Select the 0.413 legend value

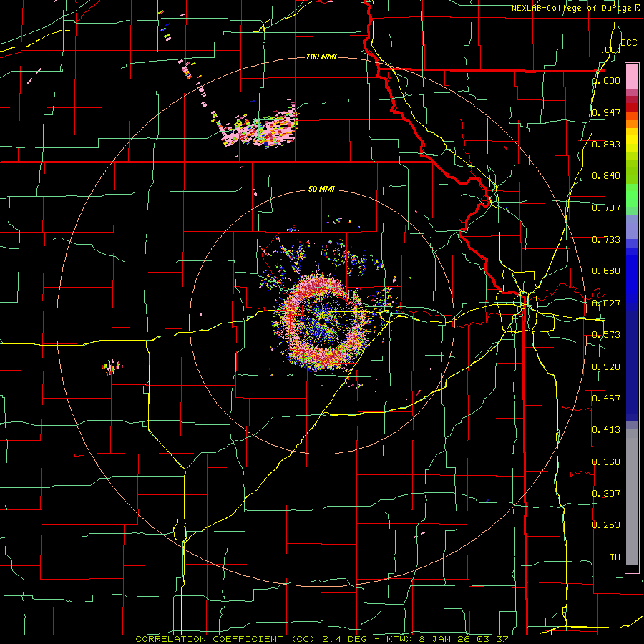pos(606,430)
